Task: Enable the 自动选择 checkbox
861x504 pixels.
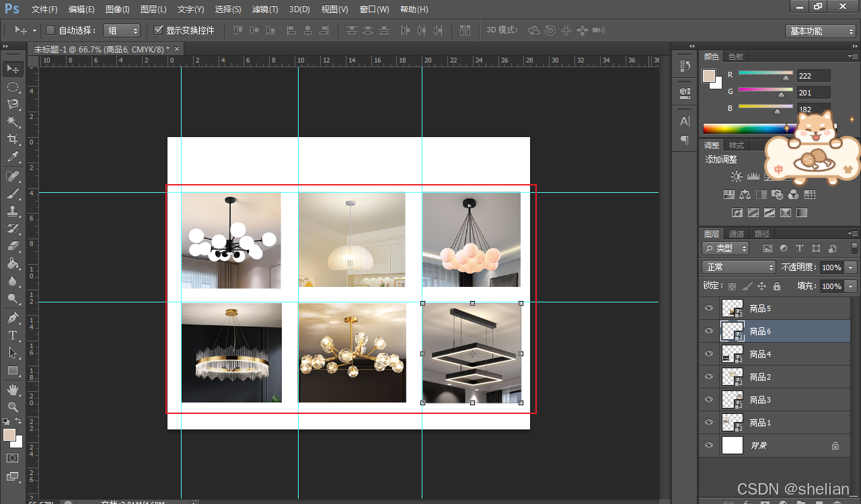Action: [x=50, y=30]
